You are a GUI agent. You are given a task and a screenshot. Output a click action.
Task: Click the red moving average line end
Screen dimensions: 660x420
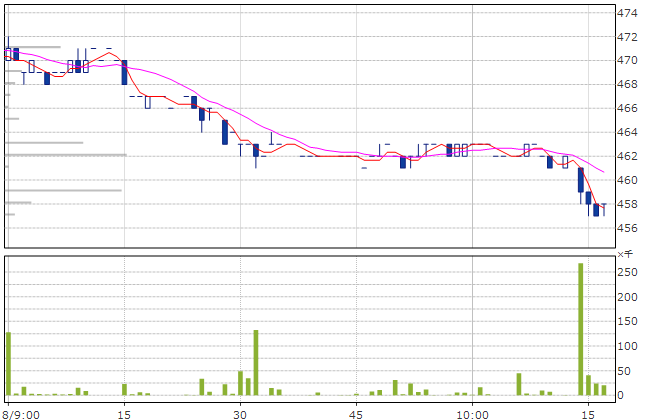tap(603, 206)
